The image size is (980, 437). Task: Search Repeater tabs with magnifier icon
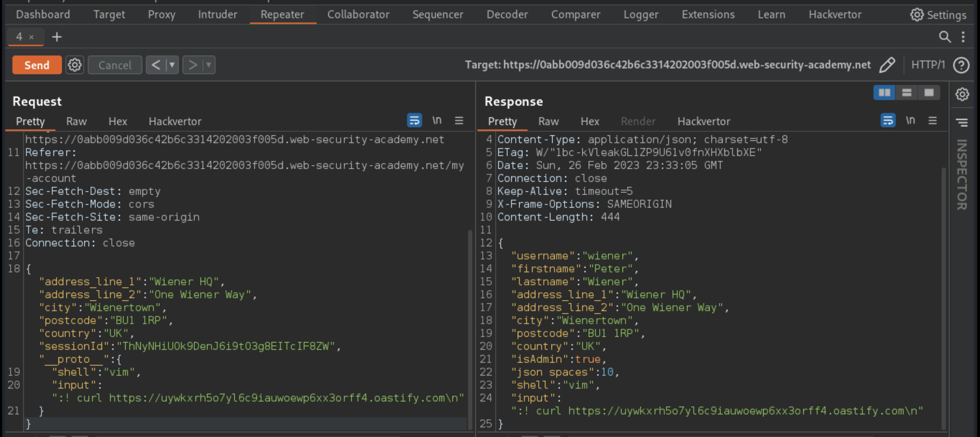(945, 37)
